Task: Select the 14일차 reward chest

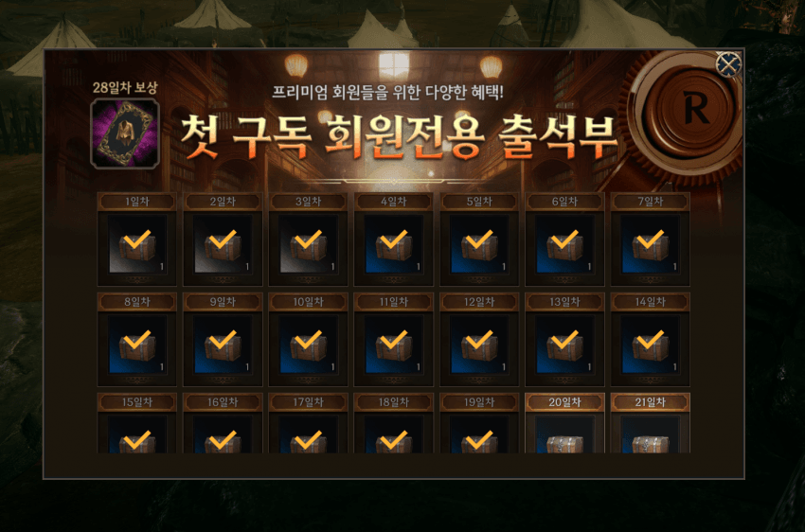Action: [x=650, y=345]
